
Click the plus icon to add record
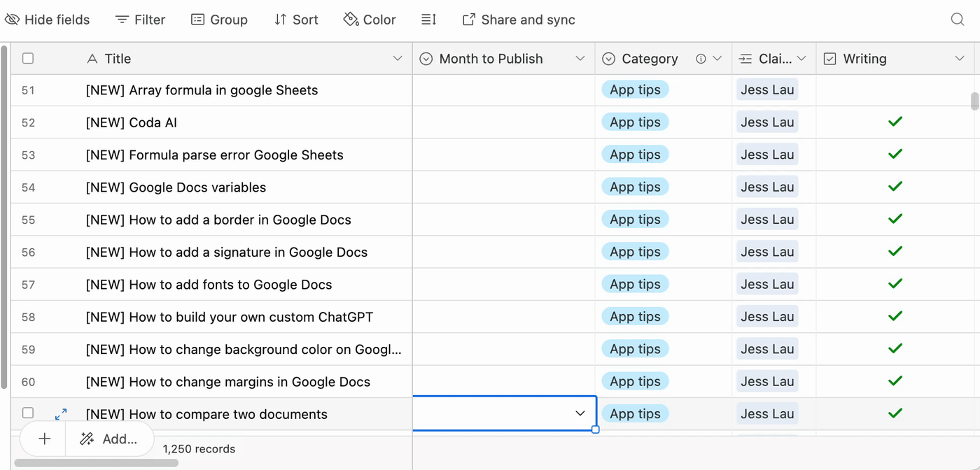[45, 439]
